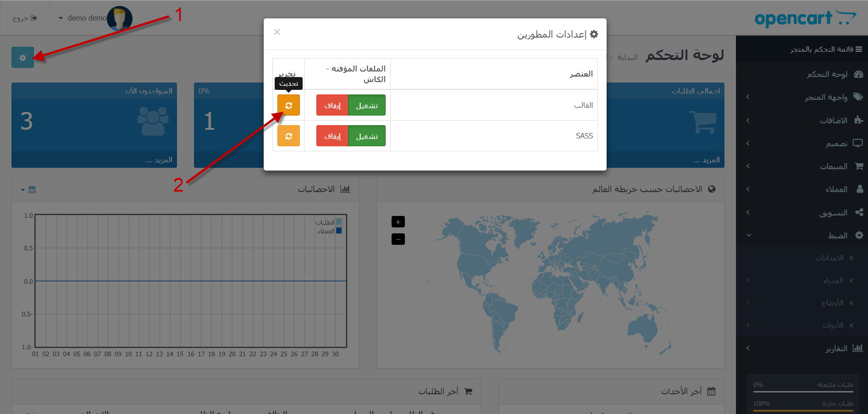Screen dimensions: 868x414
Task: Click the globe icon beside map statistics
Action: [712, 189]
